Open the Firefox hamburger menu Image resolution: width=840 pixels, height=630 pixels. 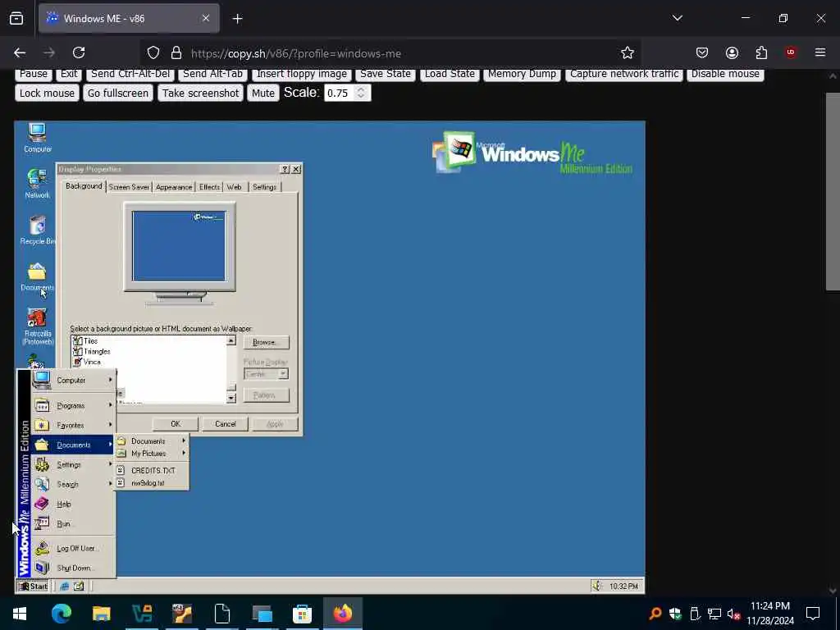tap(820, 52)
